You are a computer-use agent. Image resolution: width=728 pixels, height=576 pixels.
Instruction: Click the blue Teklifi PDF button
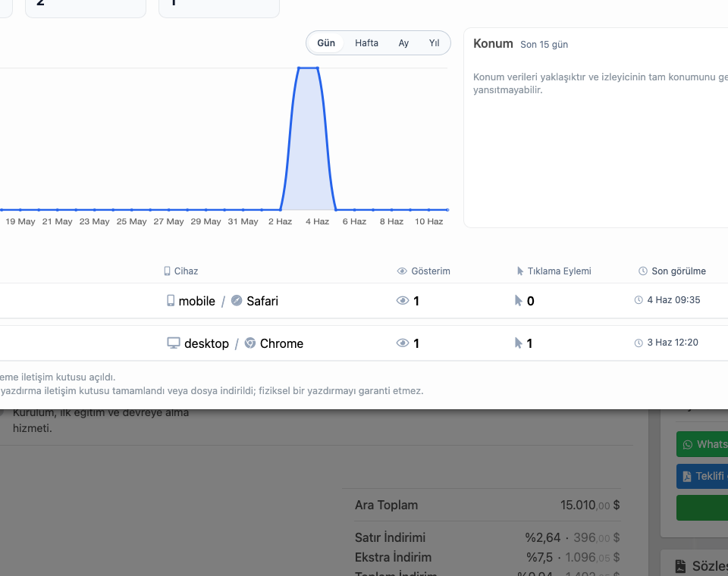coord(702,476)
